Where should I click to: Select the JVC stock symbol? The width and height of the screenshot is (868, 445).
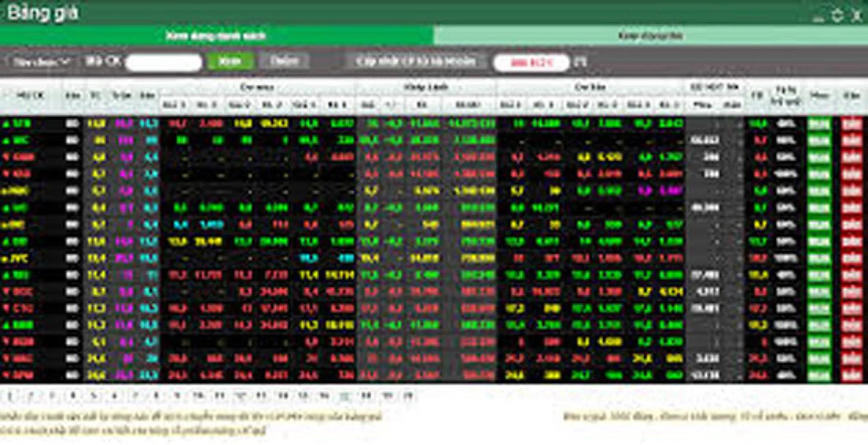pyautogui.click(x=20, y=259)
